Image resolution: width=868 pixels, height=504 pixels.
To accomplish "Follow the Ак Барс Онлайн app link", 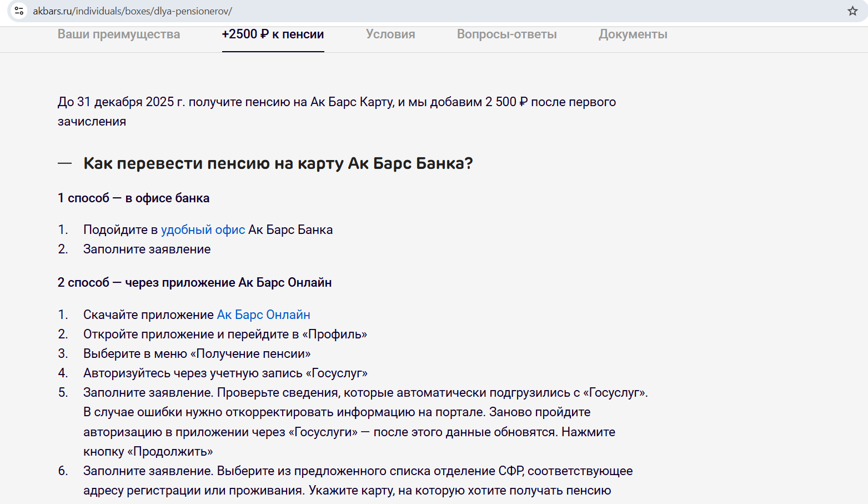I will point(263,315).
